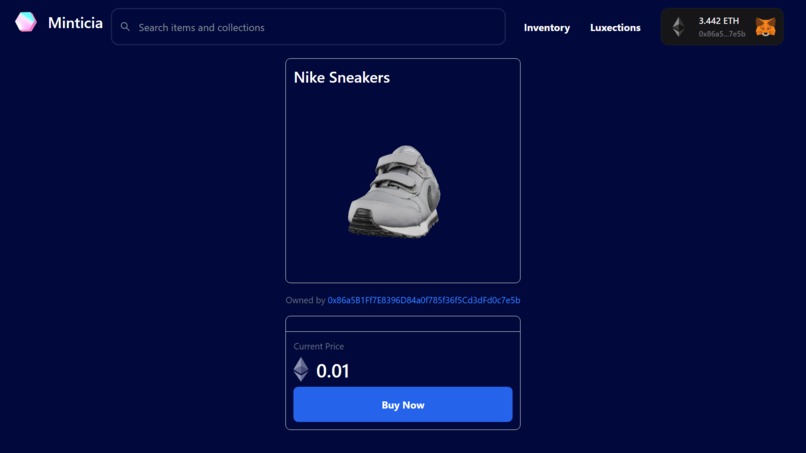The width and height of the screenshot is (806, 453).
Task: Click the Owned by label
Action: coord(305,300)
